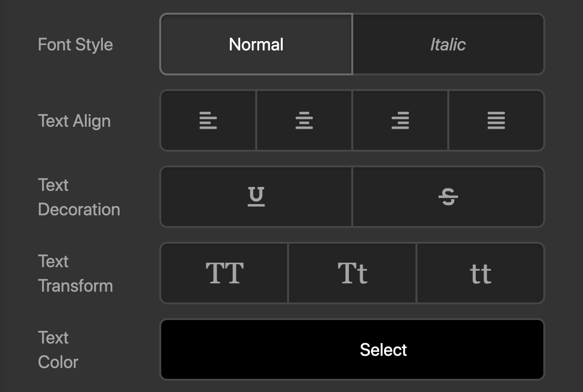The height and width of the screenshot is (392, 583).
Task: Click the word Transform in the label
Action: [75, 286]
